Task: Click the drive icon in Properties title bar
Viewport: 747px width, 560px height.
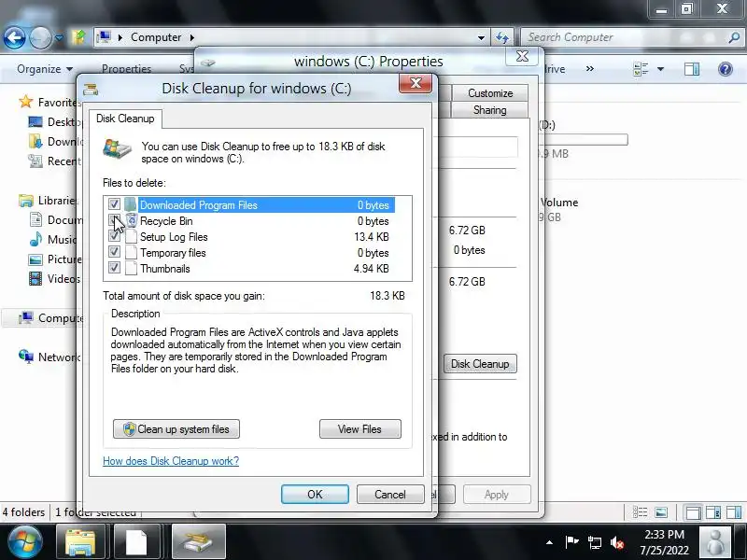Action: pos(207,63)
